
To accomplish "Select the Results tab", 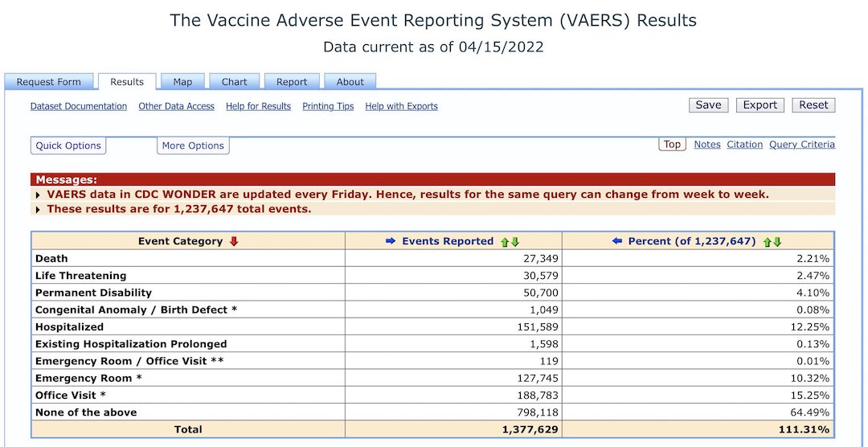I will (x=127, y=81).
